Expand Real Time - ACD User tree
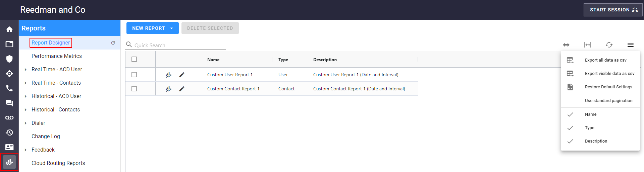Screen dimensions: 644x172 click(25, 70)
